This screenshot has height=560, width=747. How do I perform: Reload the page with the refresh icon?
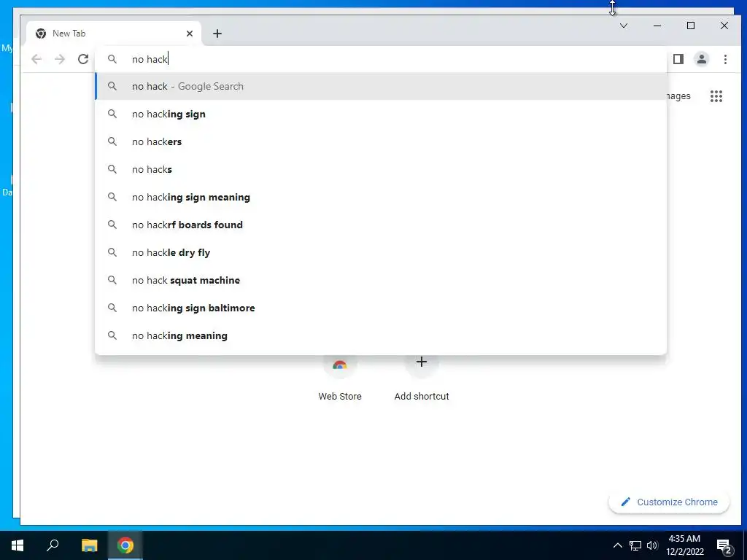click(83, 59)
